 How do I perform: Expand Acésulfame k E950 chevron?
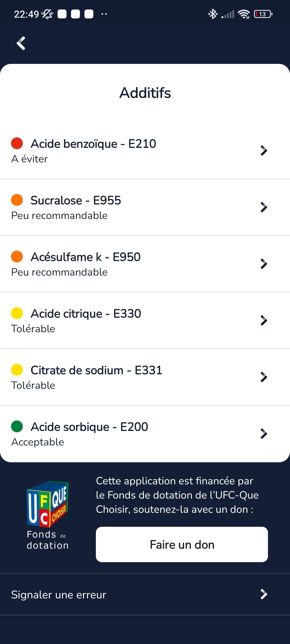pyautogui.click(x=264, y=264)
